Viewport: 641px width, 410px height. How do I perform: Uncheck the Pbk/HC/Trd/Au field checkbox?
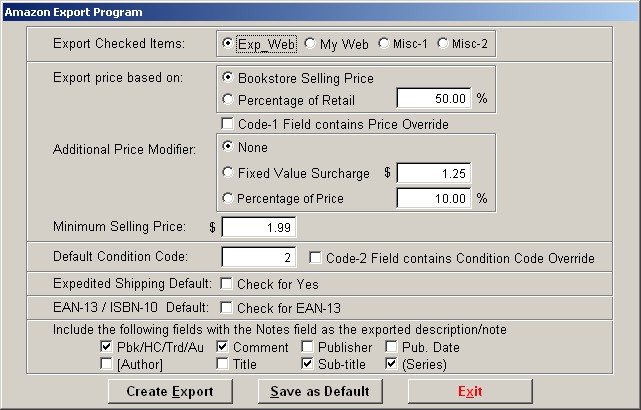[x=106, y=347]
